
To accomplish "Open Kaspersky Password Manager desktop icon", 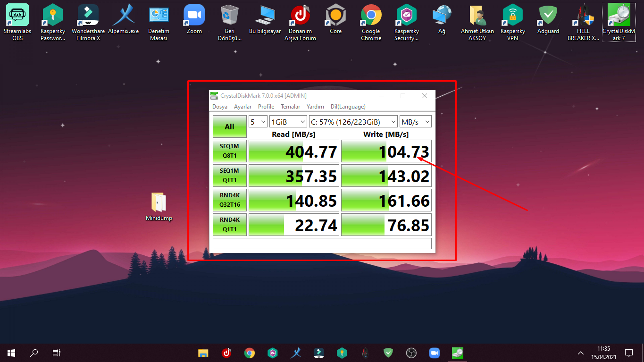I will [x=53, y=22].
